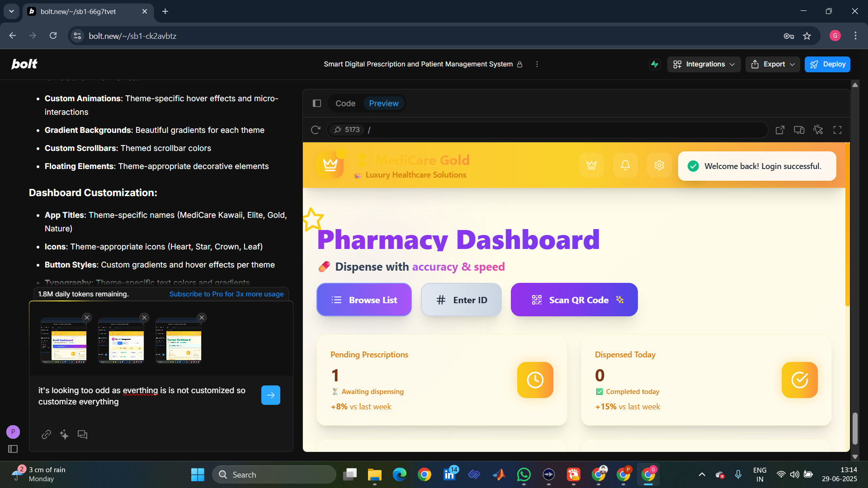
Task: Click the open preview in new tab icon
Action: pyautogui.click(x=780, y=130)
